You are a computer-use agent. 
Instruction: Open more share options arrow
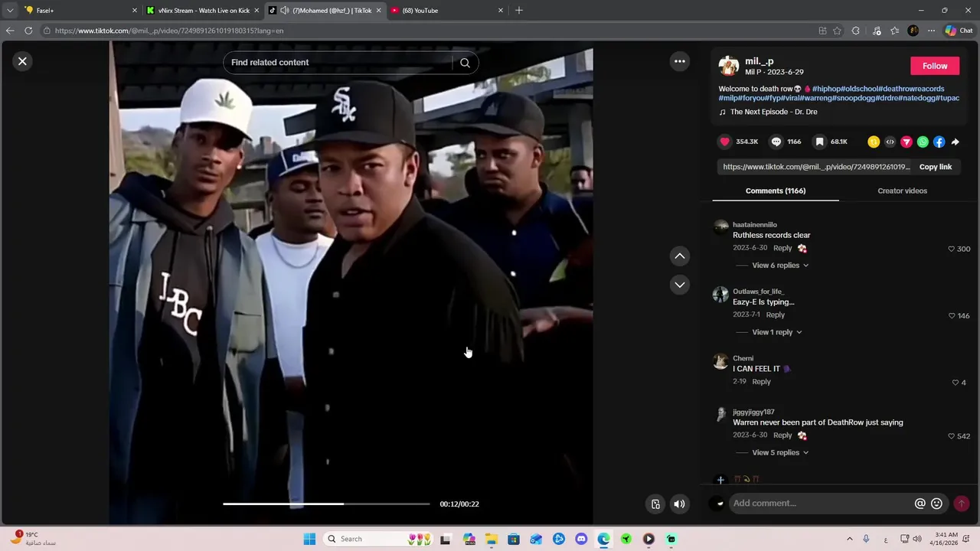click(x=955, y=142)
